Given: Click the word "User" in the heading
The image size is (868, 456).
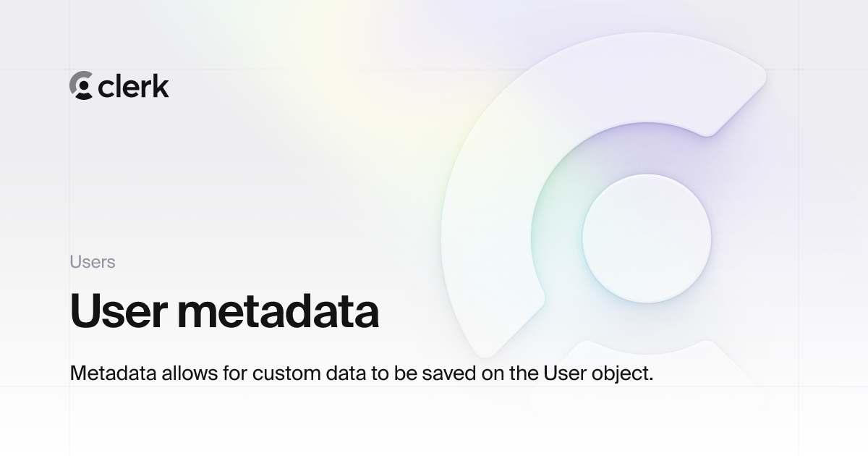Looking at the screenshot, I should click(118, 311).
